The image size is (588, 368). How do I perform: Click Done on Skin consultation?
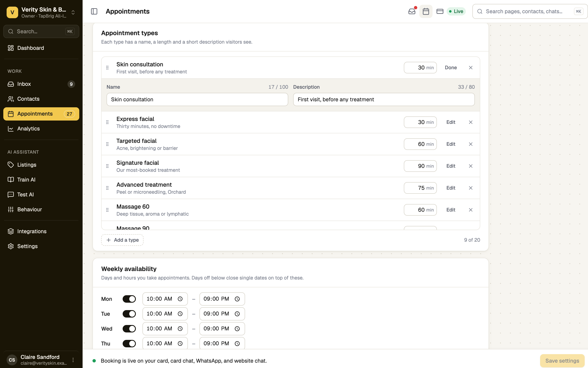451,68
